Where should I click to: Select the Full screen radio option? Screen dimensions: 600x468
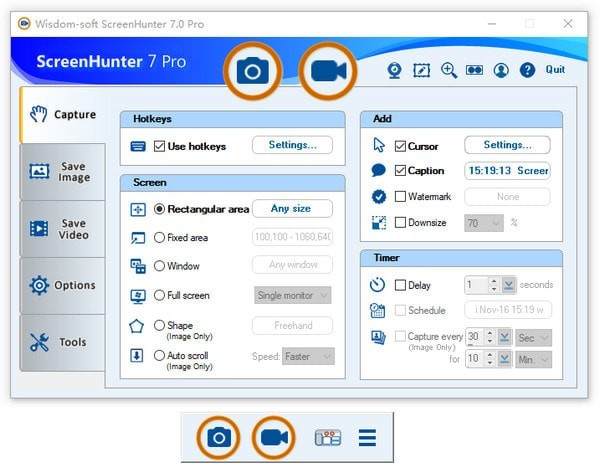click(x=160, y=295)
